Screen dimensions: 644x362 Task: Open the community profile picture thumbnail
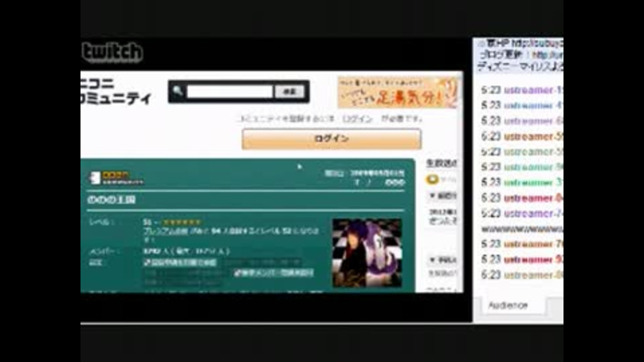click(x=367, y=253)
